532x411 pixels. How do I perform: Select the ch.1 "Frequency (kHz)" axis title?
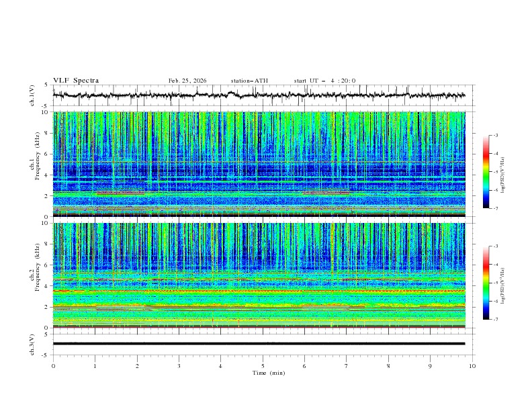click(37, 156)
